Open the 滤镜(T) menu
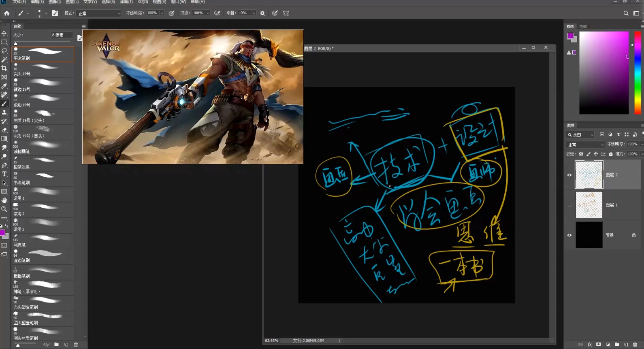The width and height of the screenshot is (644, 349). point(126,2)
